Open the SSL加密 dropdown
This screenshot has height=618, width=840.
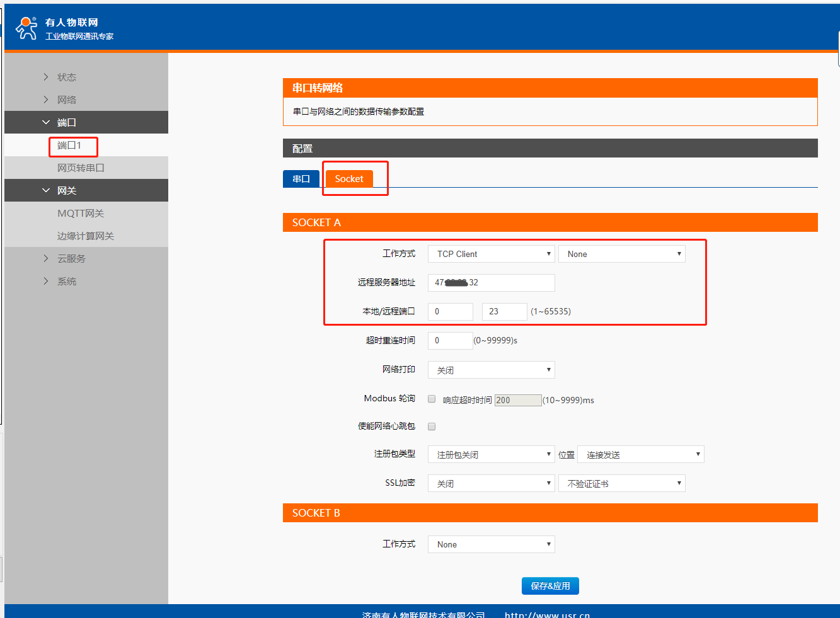pos(491,483)
